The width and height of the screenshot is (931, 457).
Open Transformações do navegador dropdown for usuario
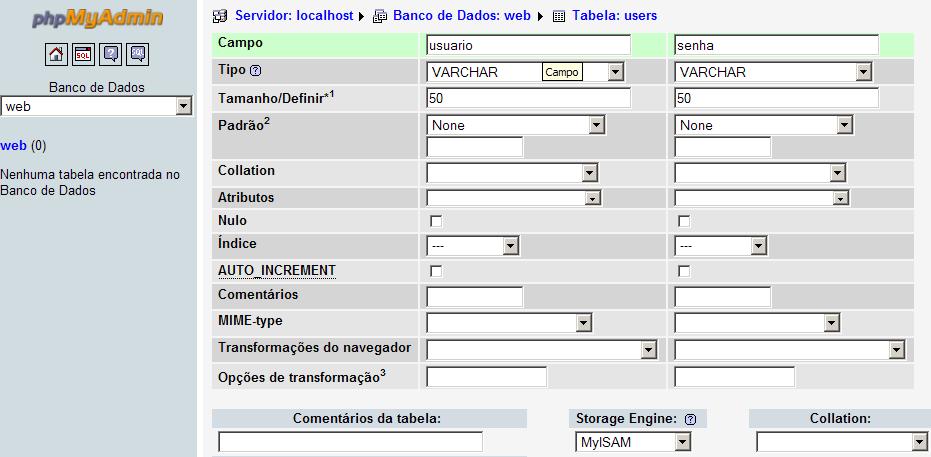pos(542,350)
